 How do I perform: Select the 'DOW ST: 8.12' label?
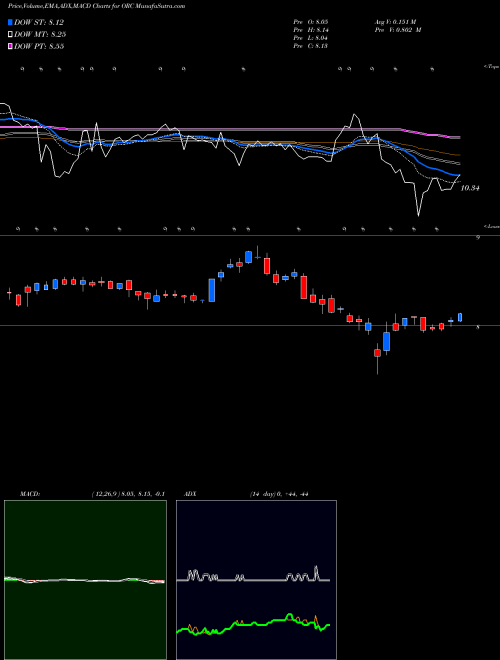(x=39, y=22)
